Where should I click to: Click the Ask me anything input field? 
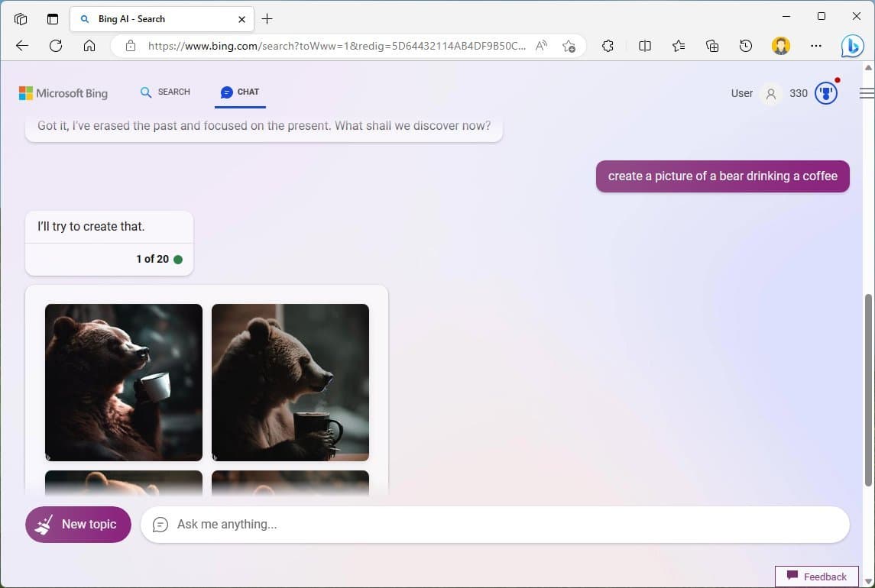pyautogui.click(x=495, y=524)
